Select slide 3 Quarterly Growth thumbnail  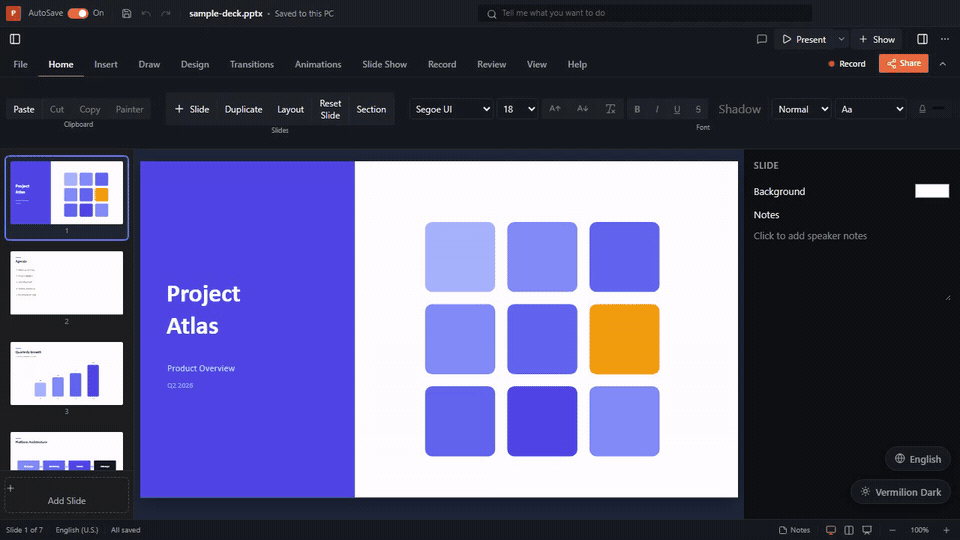67,373
